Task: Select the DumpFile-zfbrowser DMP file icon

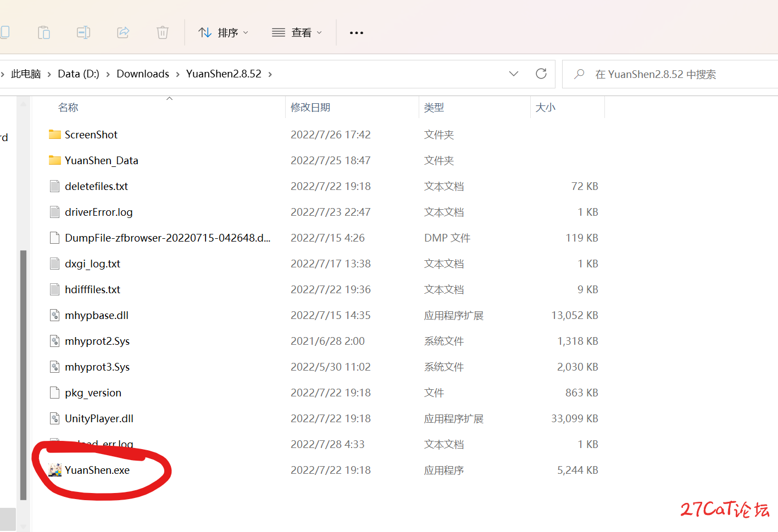Action: (x=55, y=238)
